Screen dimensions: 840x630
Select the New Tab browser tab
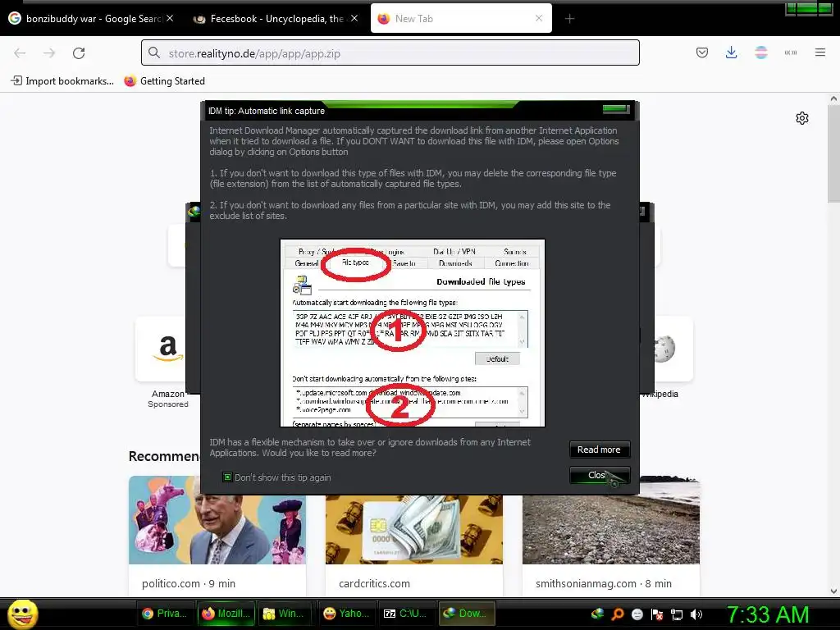(461, 18)
